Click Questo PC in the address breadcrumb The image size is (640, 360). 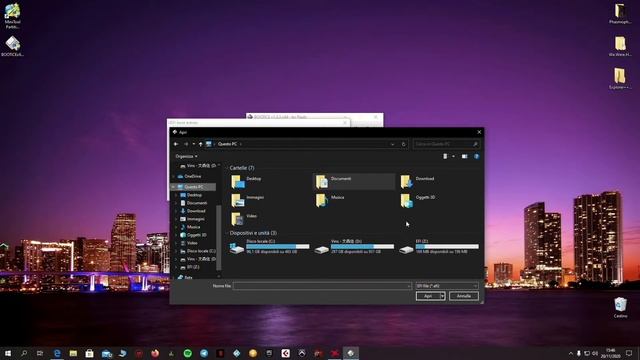(x=227, y=144)
